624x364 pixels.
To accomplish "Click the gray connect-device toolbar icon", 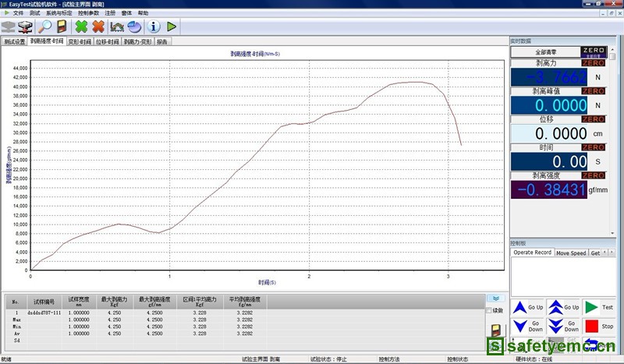I will [x=8, y=27].
